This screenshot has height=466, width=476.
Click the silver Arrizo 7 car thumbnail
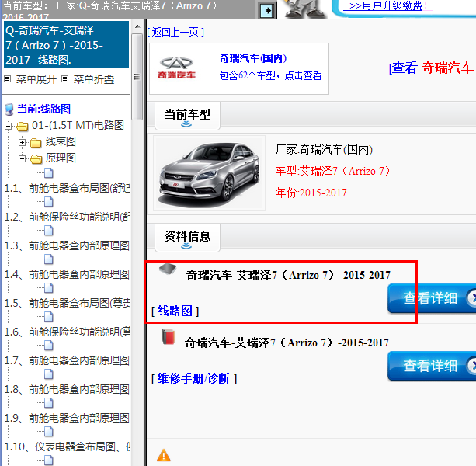pyautogui.click(x=209, y=173)
